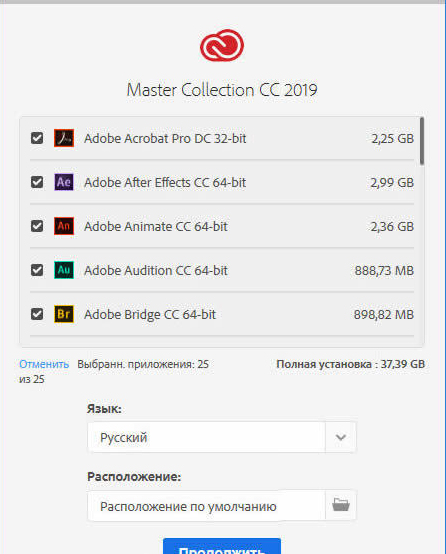
Task: Uncheck Adobe Acrobat Pro DC 32-bit
Action: (37, 138)
